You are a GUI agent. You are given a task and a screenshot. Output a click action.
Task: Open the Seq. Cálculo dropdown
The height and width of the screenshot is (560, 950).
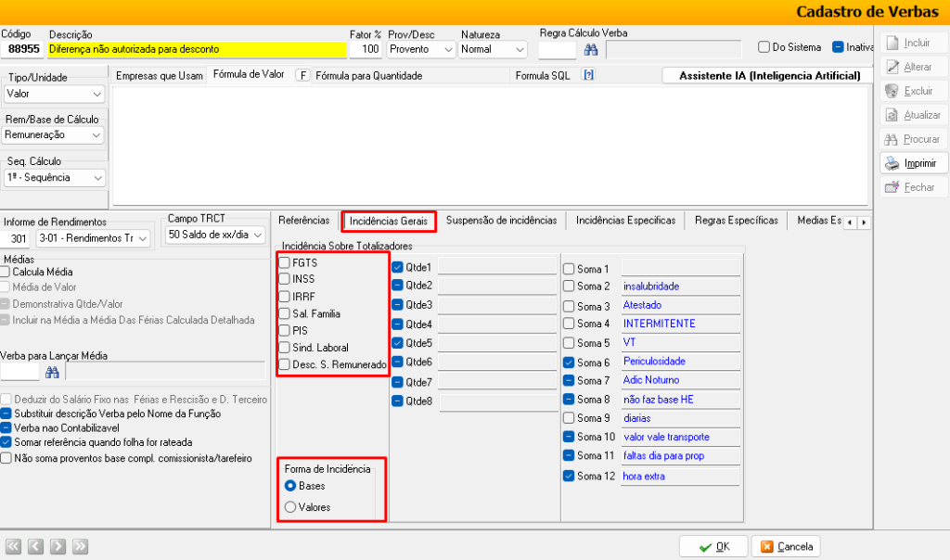(54, 177)
